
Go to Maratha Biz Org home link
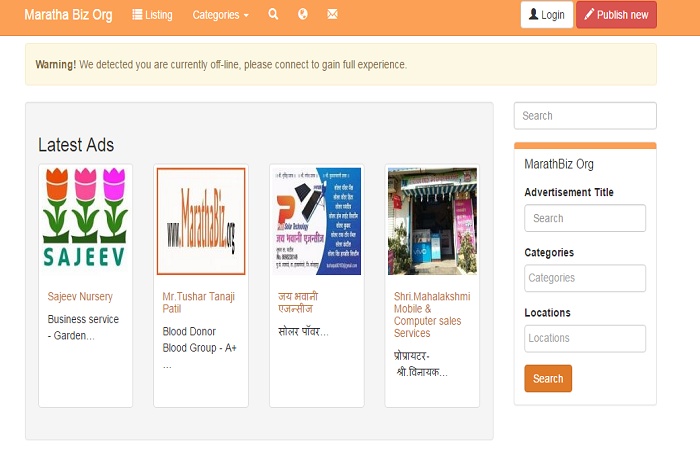point(66,15)
